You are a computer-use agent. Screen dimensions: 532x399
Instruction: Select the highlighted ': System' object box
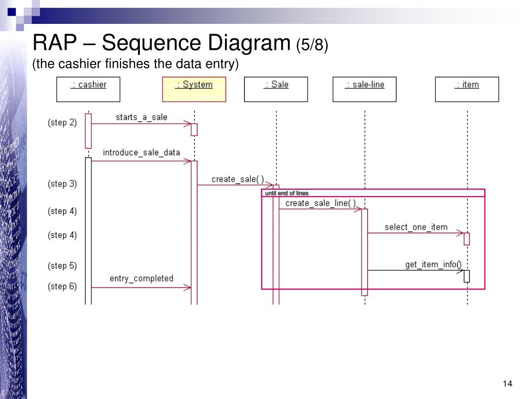pos(194,89)
